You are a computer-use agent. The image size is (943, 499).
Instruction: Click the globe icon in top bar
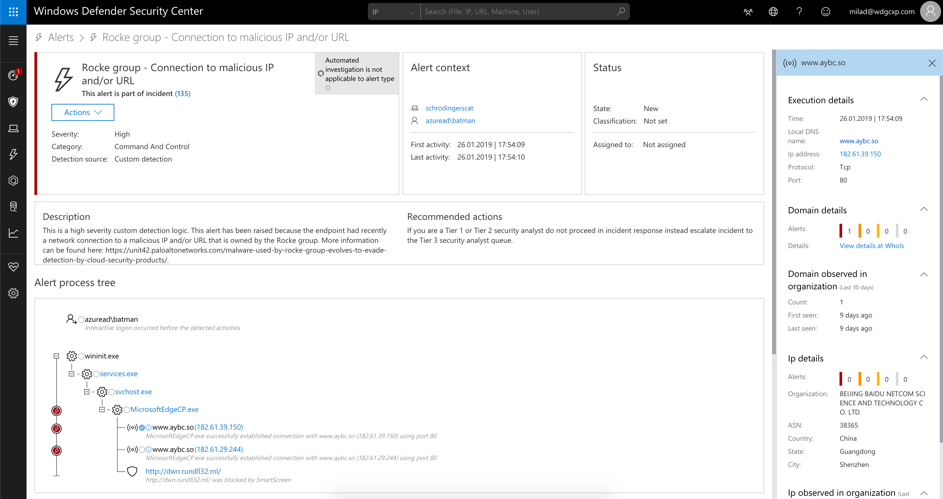click(773, 11)
